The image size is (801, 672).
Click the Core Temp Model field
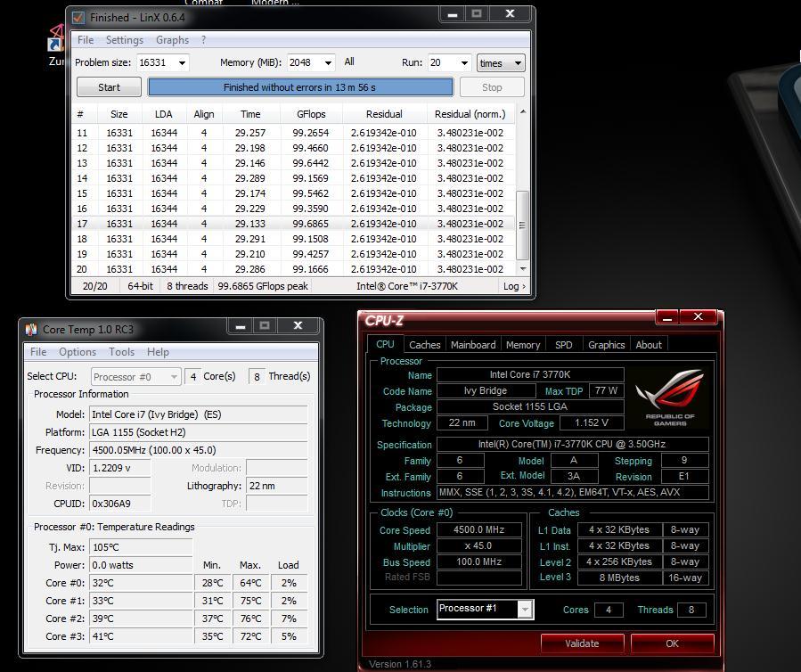pos(198,414)
